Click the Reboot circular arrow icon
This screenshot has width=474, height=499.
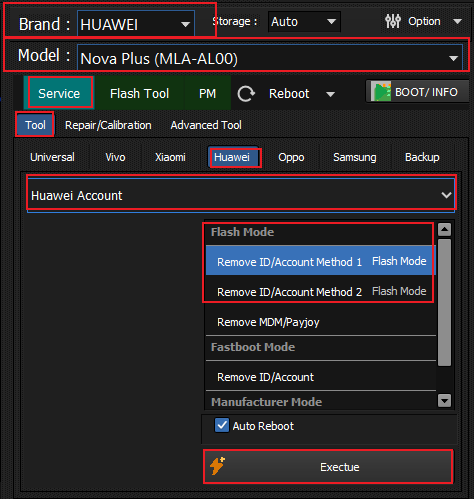pos(246,94)
